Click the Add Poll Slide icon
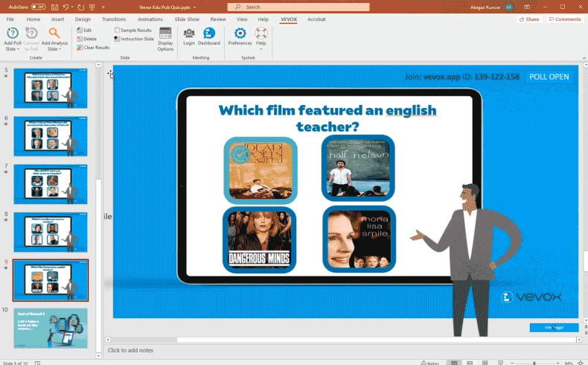The image size is (588, 365). click(13, 33)
